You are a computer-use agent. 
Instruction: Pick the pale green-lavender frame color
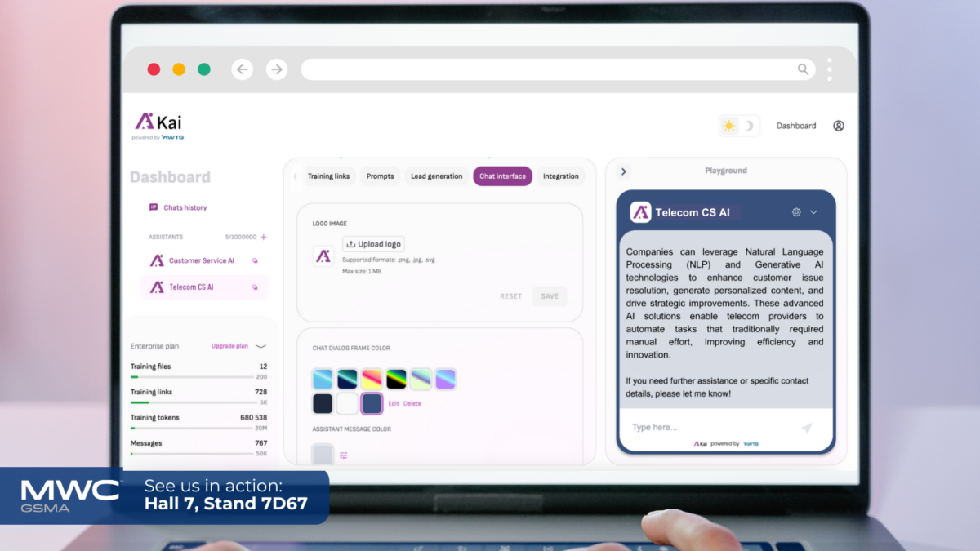click(421, 380)
